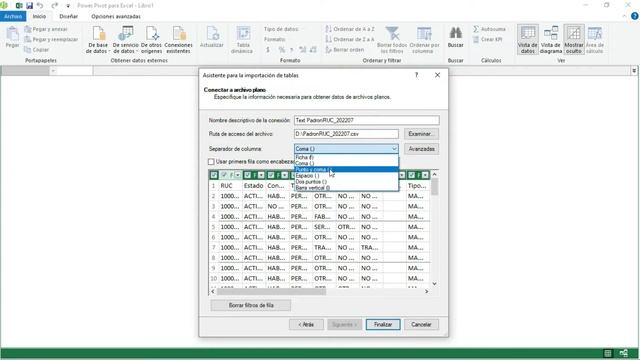Open the ribbon Help question mark

[x=634, y=16]
